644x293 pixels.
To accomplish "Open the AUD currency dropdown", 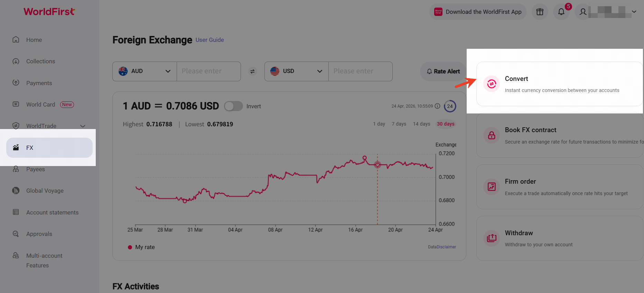I will pyautogui.click(x=144, y=71).
